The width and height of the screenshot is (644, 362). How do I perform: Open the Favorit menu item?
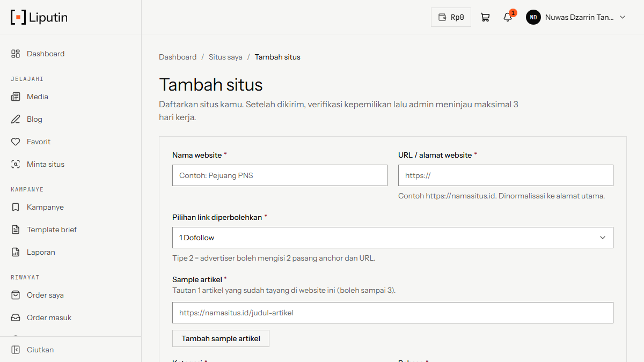(x=70, y=142)
